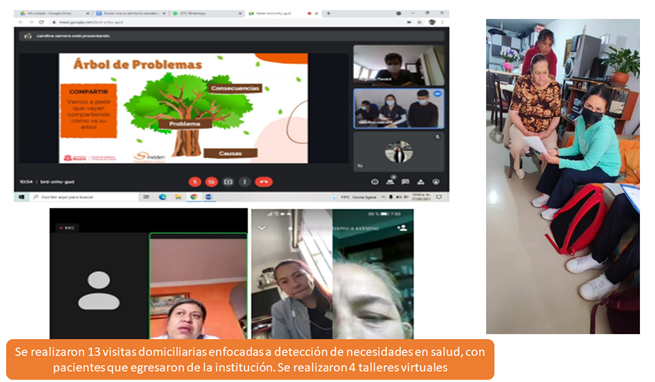The width and height of the screenshot is (655, 382).
Task: Open the in-call chat panel
Action: [405, 182]
